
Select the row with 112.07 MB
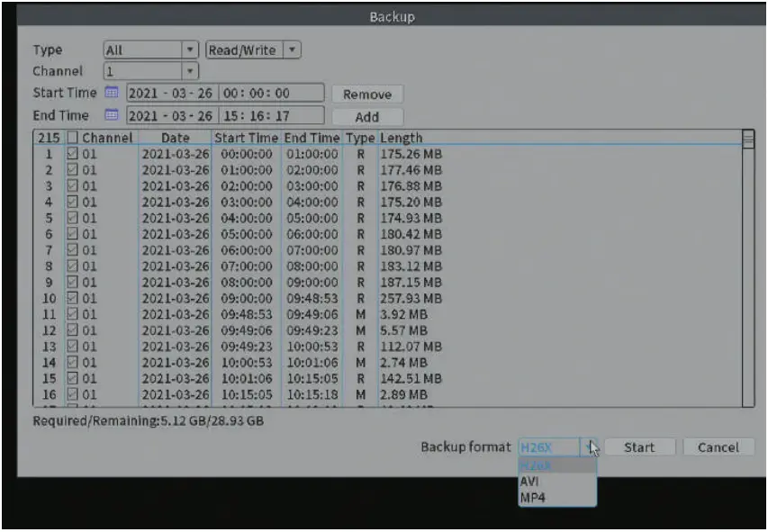click(387, 347)
